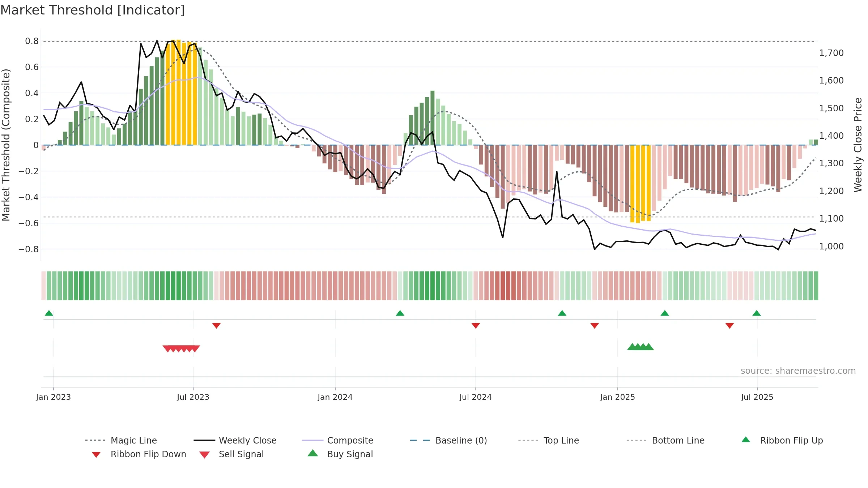This screenshot has width=868, height=488.
Task: Click the red Sell Signal marker cluster in mid-2023
Action: coord(181,348)
